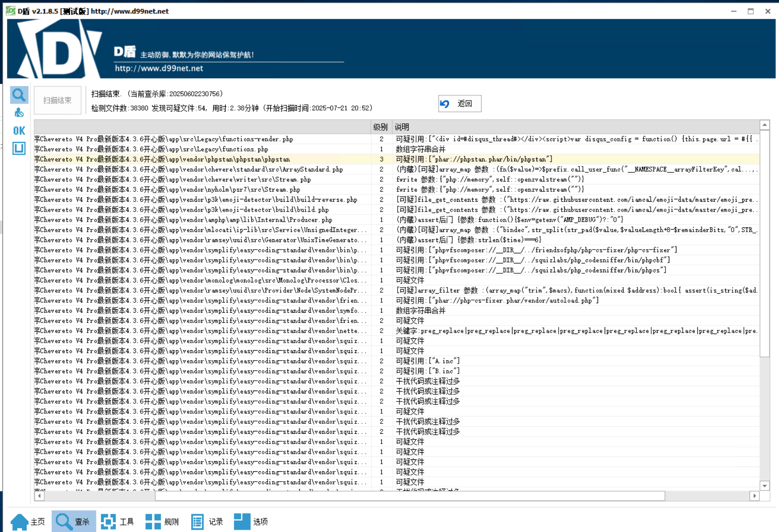Select the UnixTimeGenerato... result row
This screenshot has height=532, width=779.
tap(397, 240)
